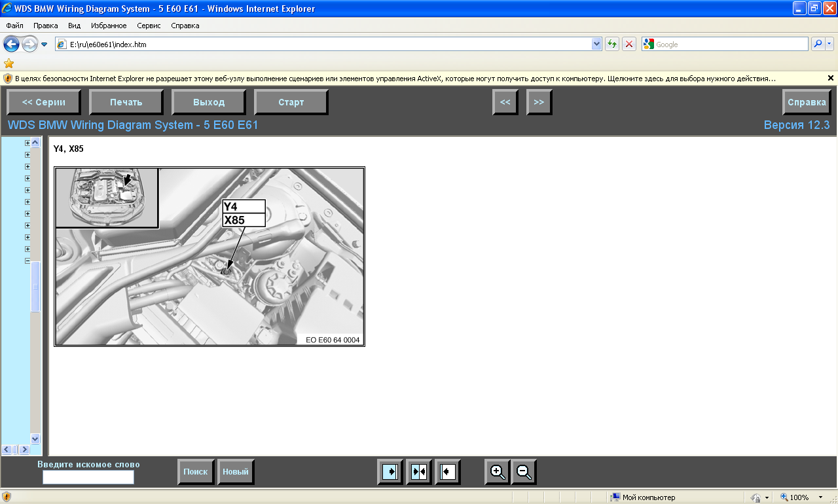The image size is (838, 504).
Task: Click the zoom out magnifier icon
Action: [x=524, y=472]
